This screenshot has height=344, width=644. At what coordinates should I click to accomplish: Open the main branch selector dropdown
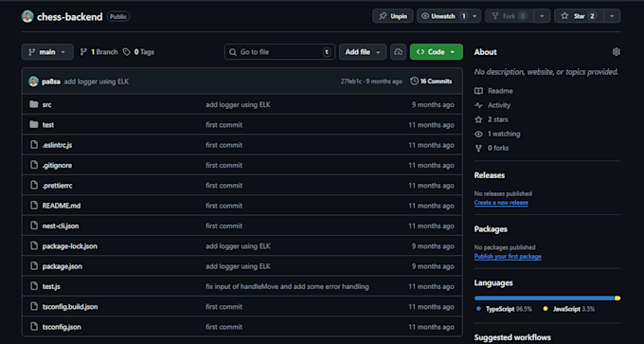(47, 52)
